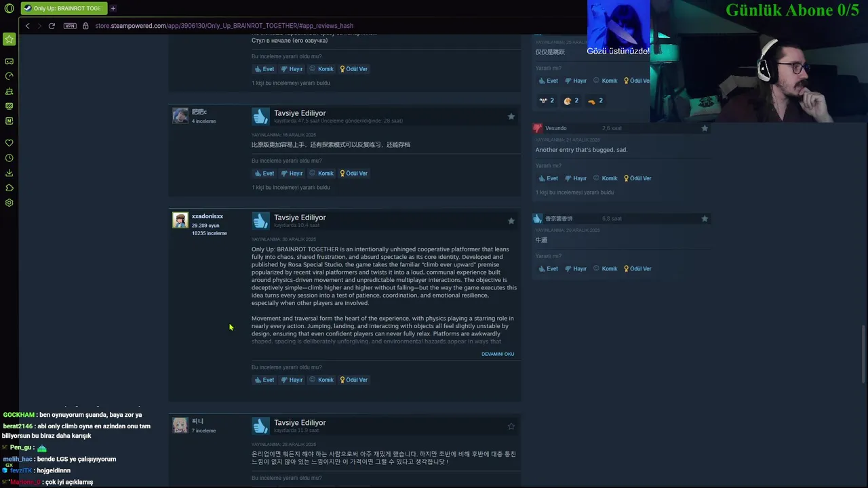Screen dimensions: 868x488
Task: Open settings gear in the sidebar
Action: click(x=9, y=203)
